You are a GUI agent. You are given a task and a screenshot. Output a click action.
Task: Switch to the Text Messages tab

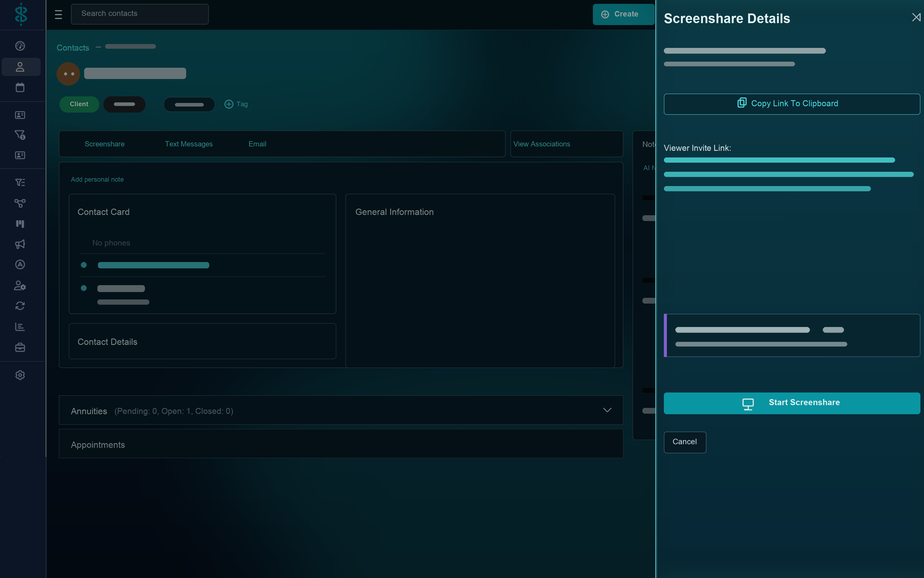(x=189, y=144)
